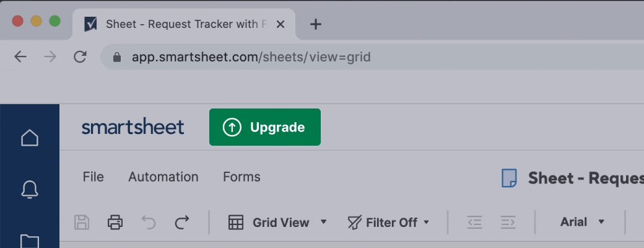644x248 pixels.
Task: Redo the last action
Action: point(181,222)
